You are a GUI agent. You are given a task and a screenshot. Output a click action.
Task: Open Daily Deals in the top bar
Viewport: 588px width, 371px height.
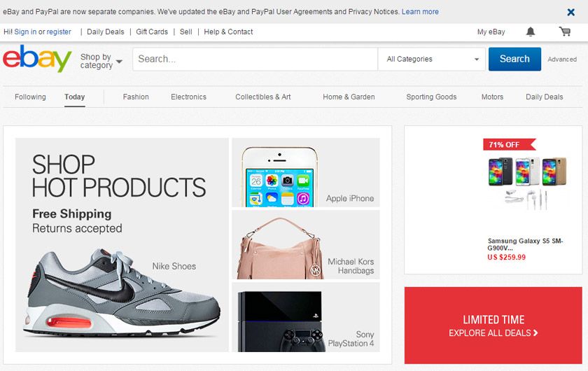(106, 32)
